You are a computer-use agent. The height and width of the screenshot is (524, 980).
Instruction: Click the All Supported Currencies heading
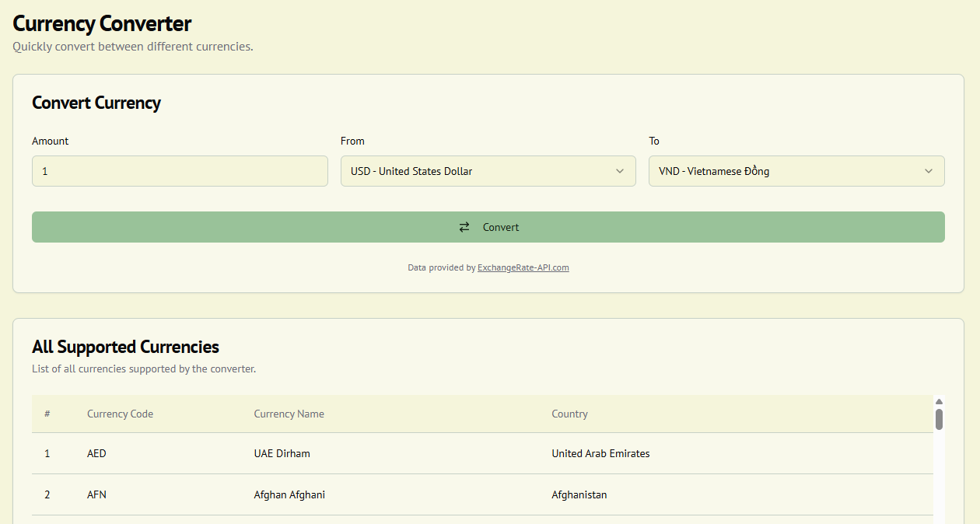point(125,347)
